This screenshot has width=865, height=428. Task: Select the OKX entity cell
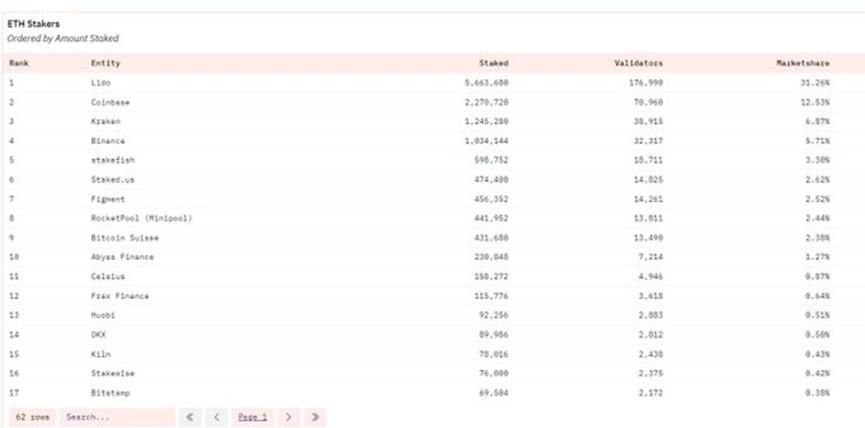[x=98, y=335]
